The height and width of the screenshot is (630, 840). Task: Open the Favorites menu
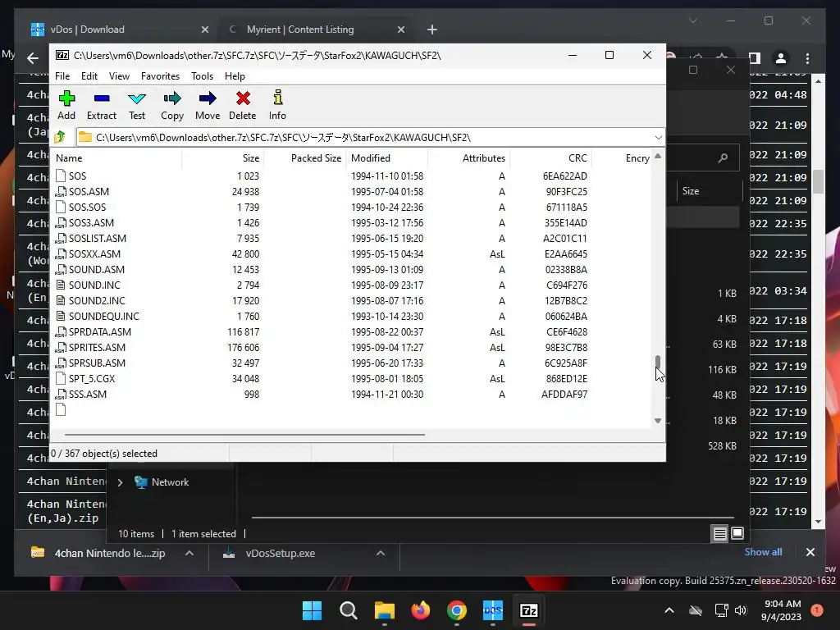tap(160, 76)
